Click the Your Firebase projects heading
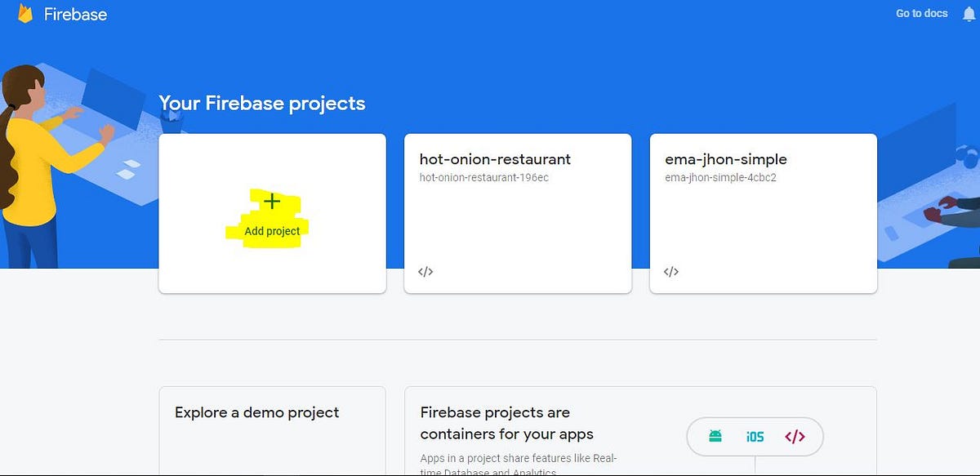Screen dimensions: 980x476 (261, 103)
